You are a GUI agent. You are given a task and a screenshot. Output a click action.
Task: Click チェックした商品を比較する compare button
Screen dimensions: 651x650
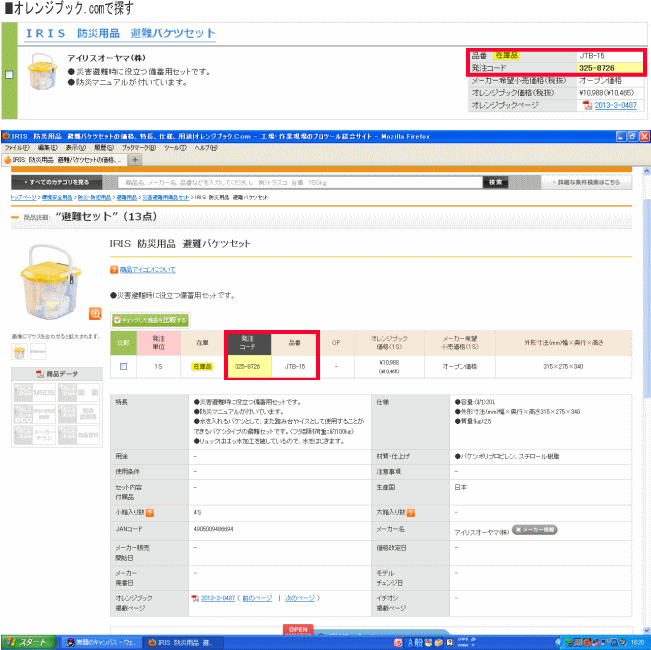tap(149, 320)
